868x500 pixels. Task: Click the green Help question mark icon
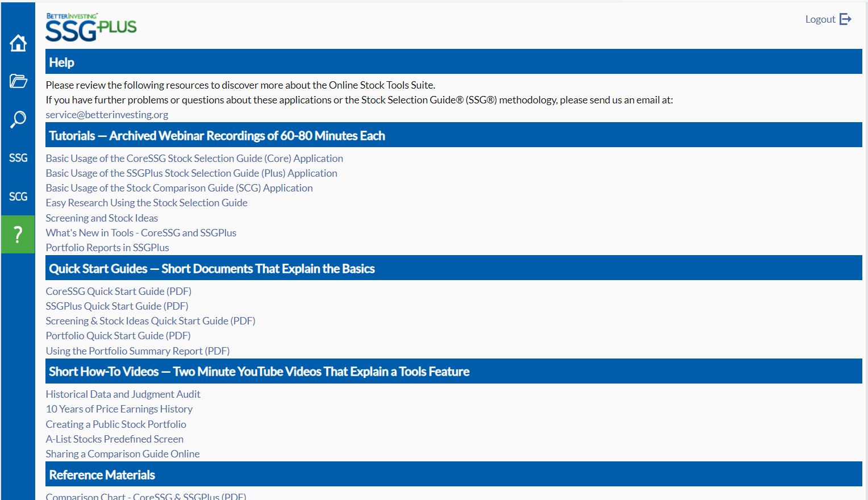pyautogui.click(x=18, y=234)
